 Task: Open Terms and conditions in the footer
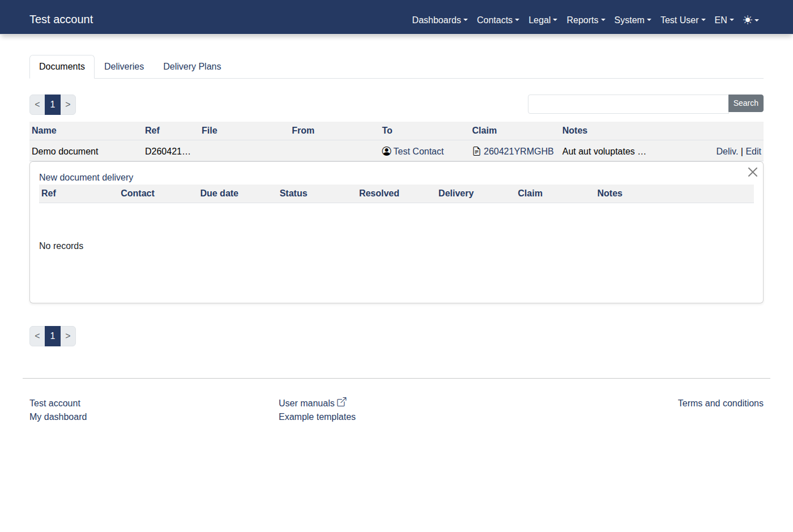pos(720,403)
